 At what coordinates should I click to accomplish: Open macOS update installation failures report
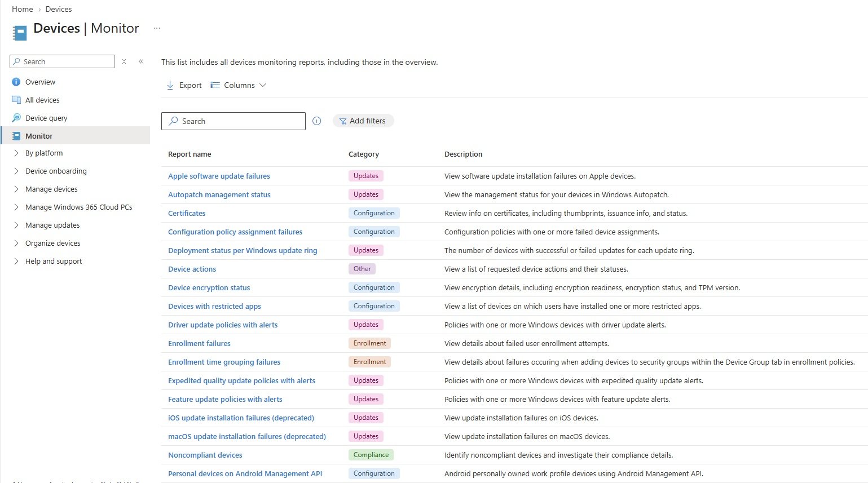click(x=247, y=436)
